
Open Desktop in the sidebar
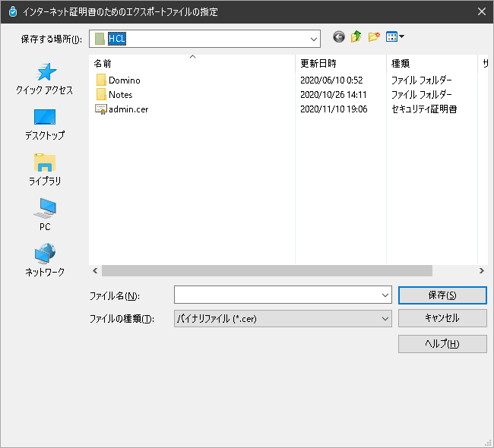pyautogui.click(x=44, y=125)
